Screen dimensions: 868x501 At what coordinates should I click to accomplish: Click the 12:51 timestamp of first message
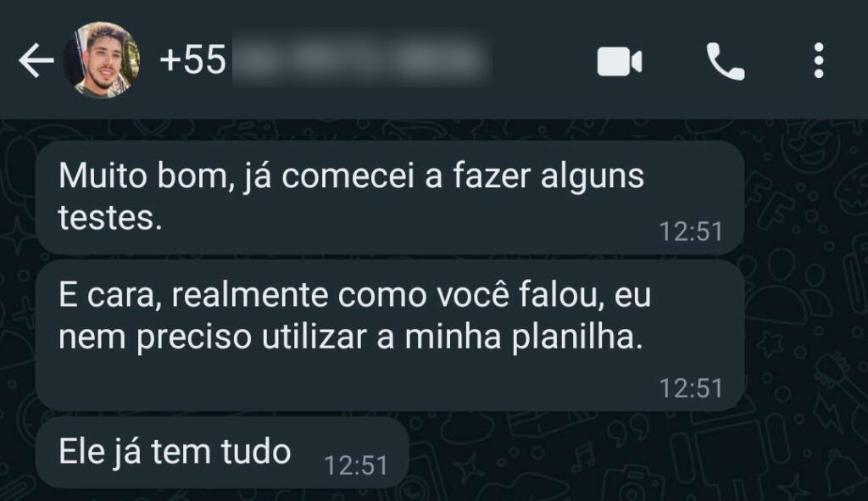click(691, 231)
